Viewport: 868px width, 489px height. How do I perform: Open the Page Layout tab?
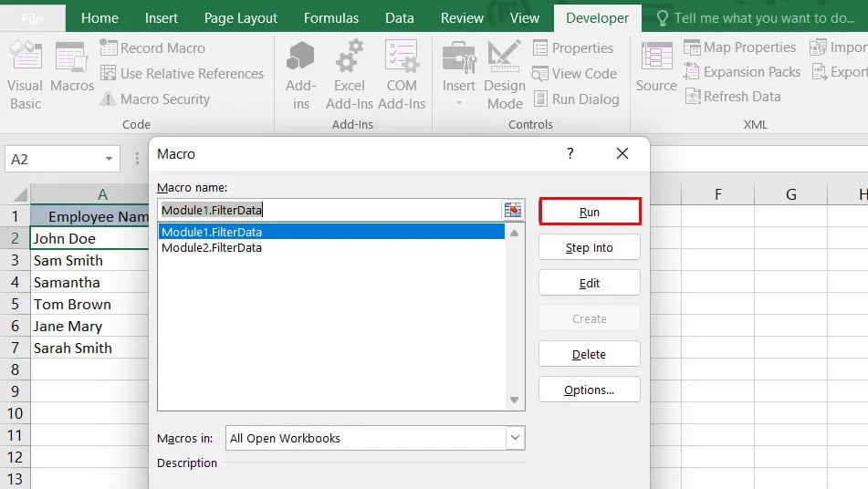click(x=241, y=18)
